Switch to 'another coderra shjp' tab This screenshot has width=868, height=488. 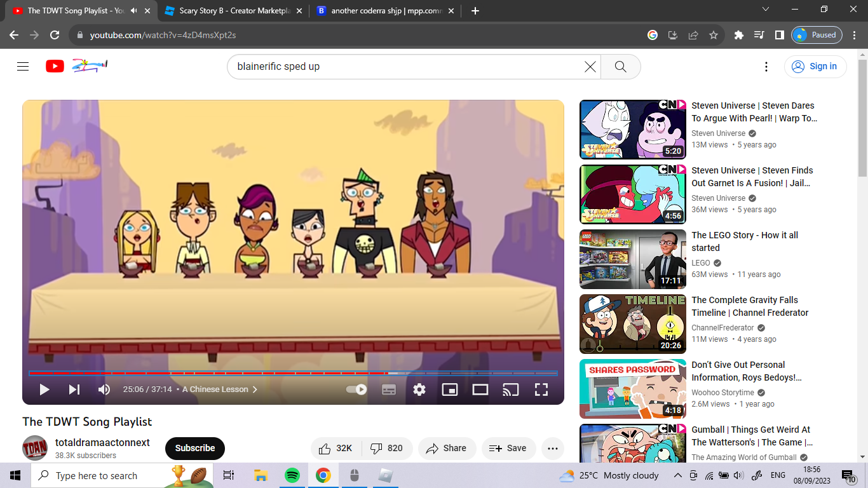[x=386, y=11]
